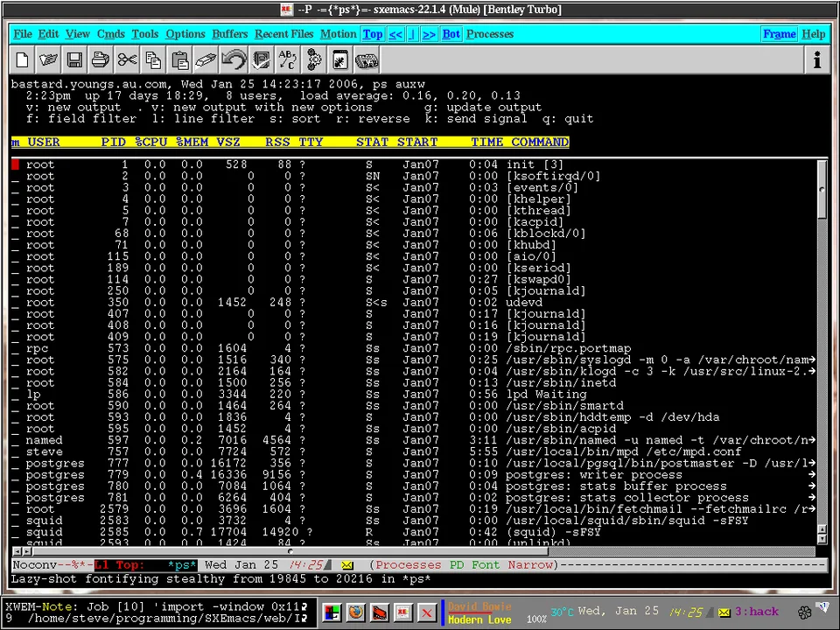Click the vertical scrollbar thumb

(x=822, y=189)
